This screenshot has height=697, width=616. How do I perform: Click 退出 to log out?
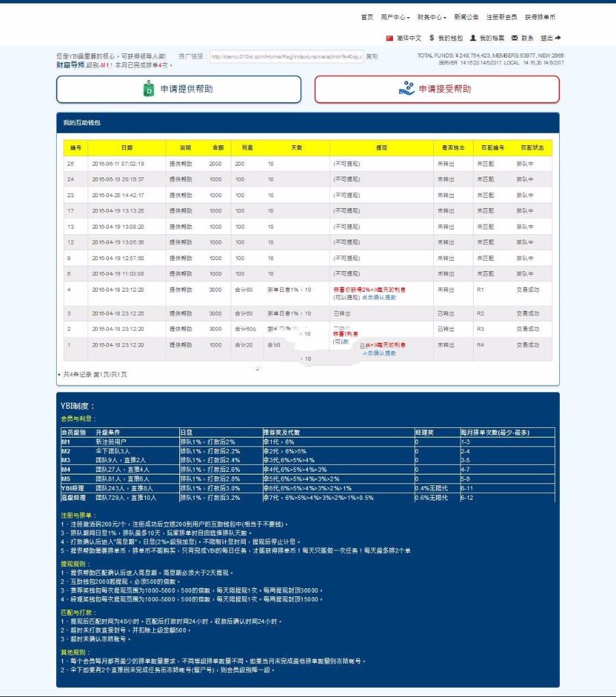coord(546,38)
